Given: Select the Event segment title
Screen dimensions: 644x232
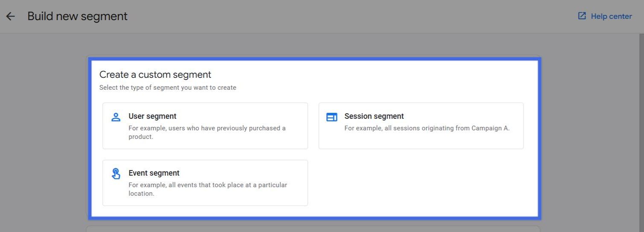Looking at the screenshot, I should tap(154, 173).
